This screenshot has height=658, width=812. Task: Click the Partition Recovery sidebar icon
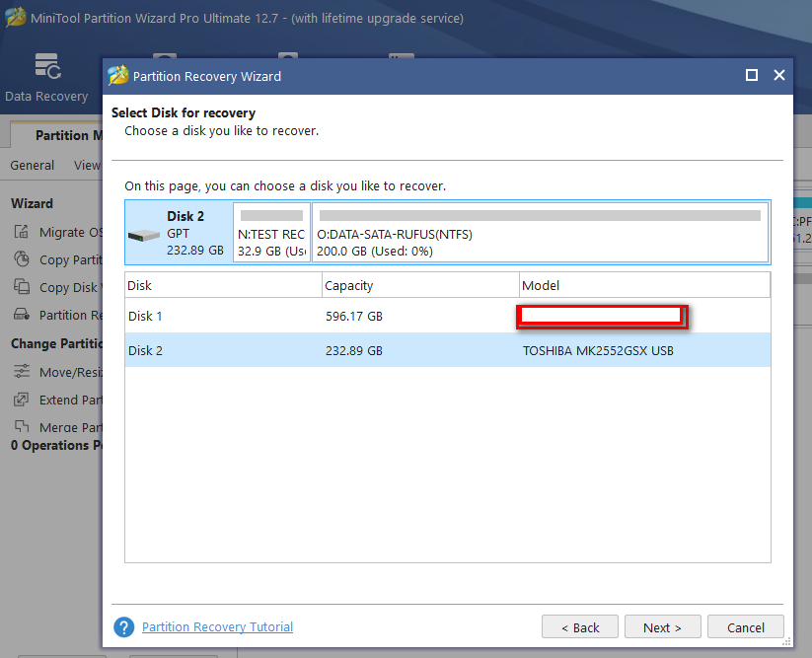(22, 315)
